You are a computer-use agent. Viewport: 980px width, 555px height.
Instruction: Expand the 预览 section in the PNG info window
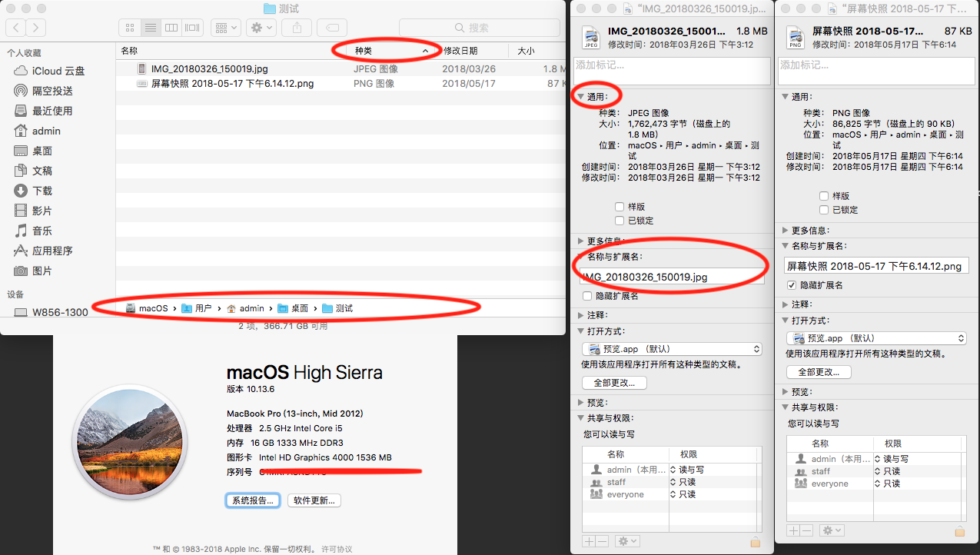coord(785,392)
